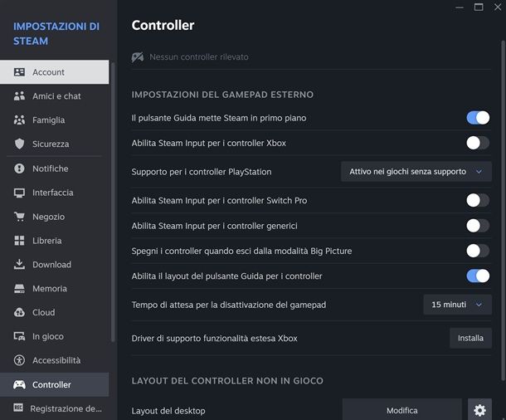The width and height of the screenshot is (506, 420).
Task: Open the 15 minuti timeout dropdown
Action: [x=457, y=305]
